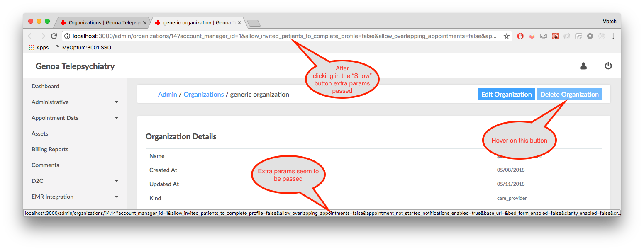The width and height of the screenshot is (644, 250).
Task: Click the screencast extension icon
Action: (544, 36)
